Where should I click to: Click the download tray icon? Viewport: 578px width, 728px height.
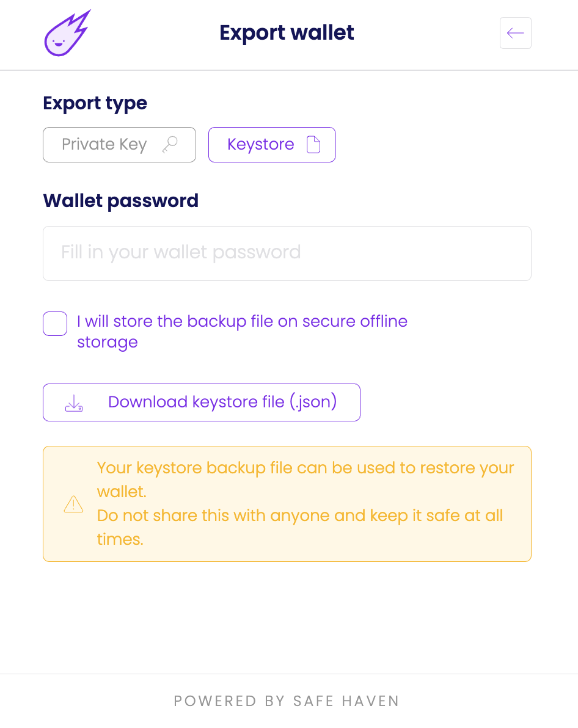pyautogui.click(x=74, y=402)
